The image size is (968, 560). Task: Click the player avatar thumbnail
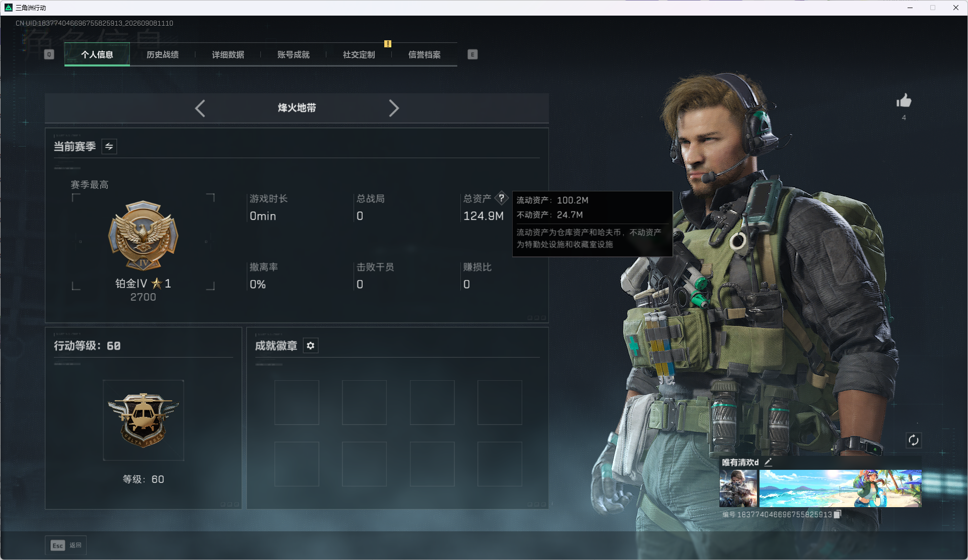[x=738, y=488]
